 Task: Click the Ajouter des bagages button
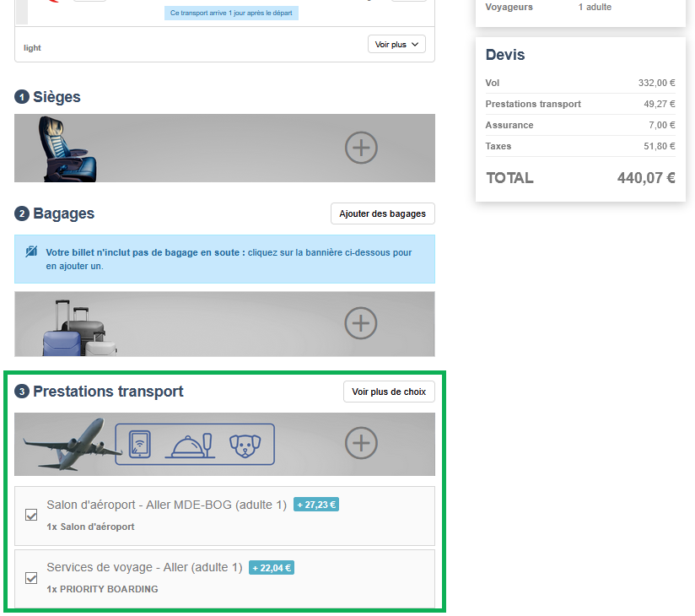tap(382, 213)
